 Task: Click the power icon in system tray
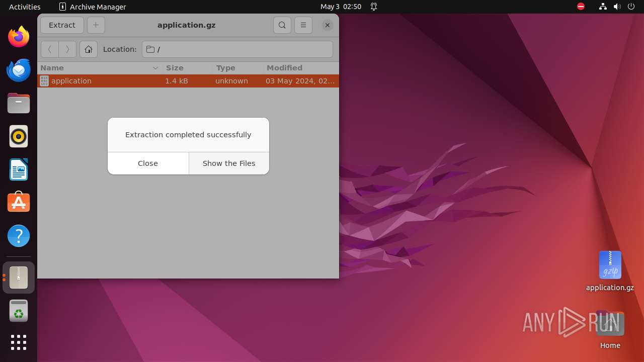pyautogui.click(x=631, y=7)
